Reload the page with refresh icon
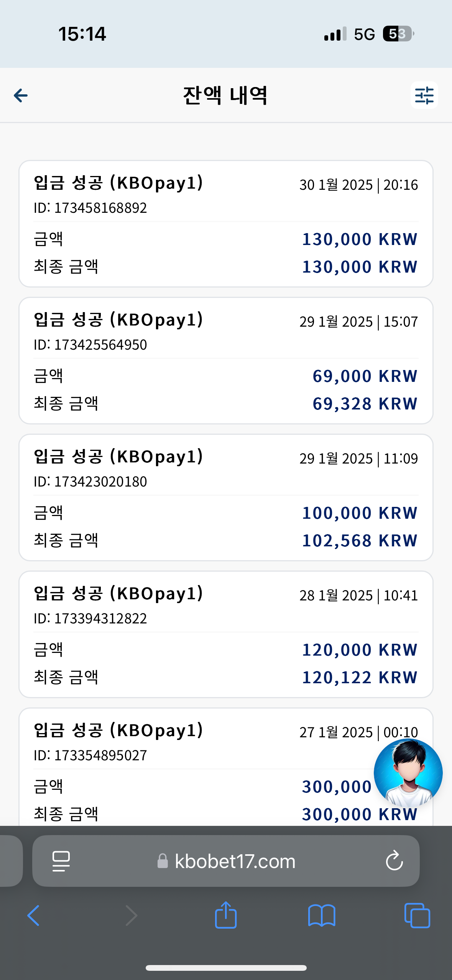 394,861
